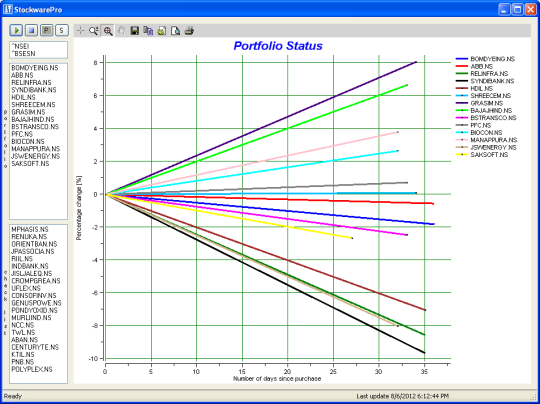Select the crosshair cursor tool
Viewport: 540px width, 404px height.
(81, 31)
